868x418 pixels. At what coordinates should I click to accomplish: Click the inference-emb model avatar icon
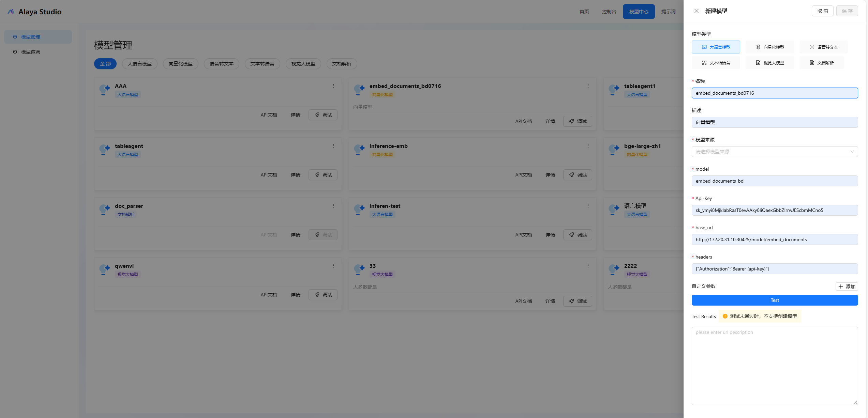click(359, 149)
